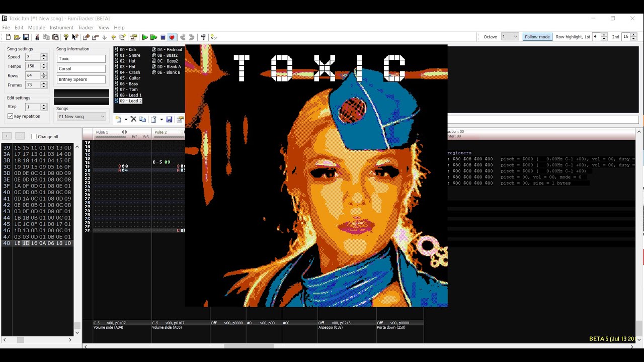
Task: Add a new frame
Action: [x=86, y=37]
